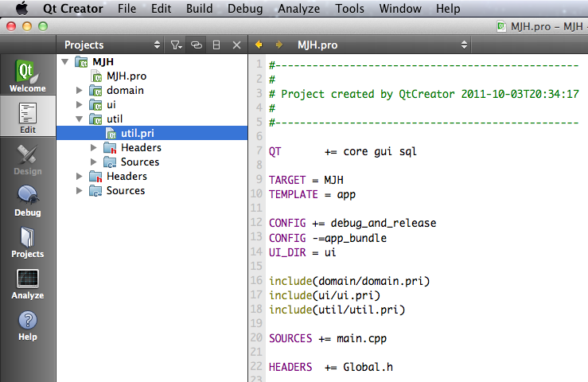This screenshot has height=382, width=588.
Task: Open the Projects mode in sidebar
Action: coord(27,242)
